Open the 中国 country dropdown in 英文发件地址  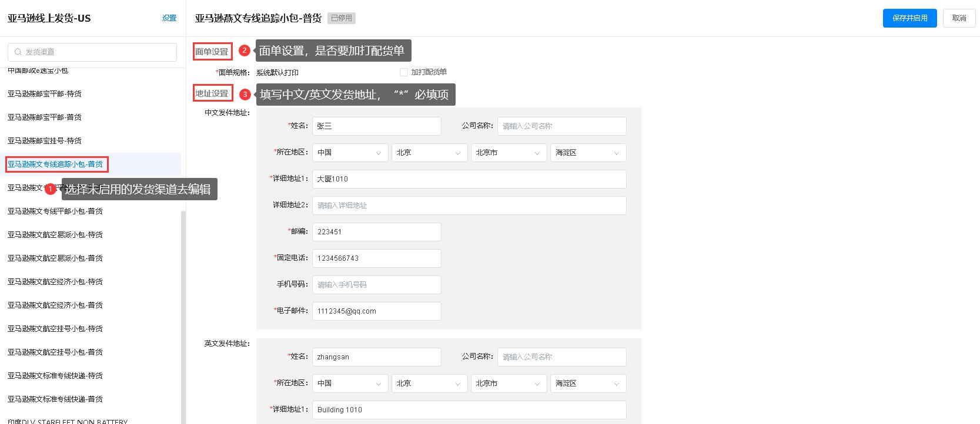(x=350, y=383)
